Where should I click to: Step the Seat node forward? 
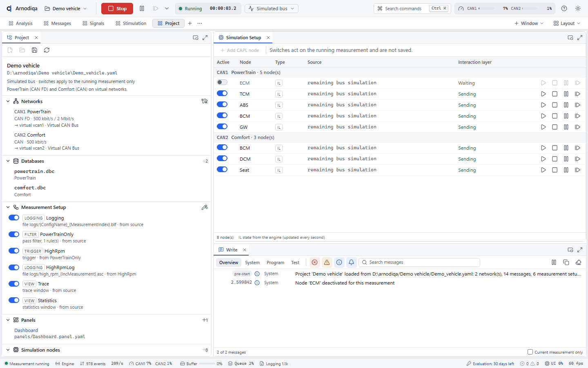coord(577,170)
